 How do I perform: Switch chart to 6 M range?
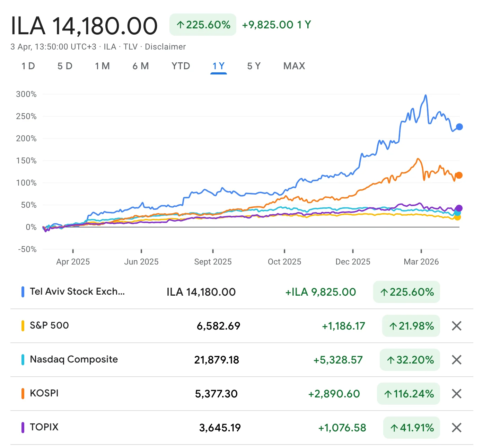coord(140,66)
